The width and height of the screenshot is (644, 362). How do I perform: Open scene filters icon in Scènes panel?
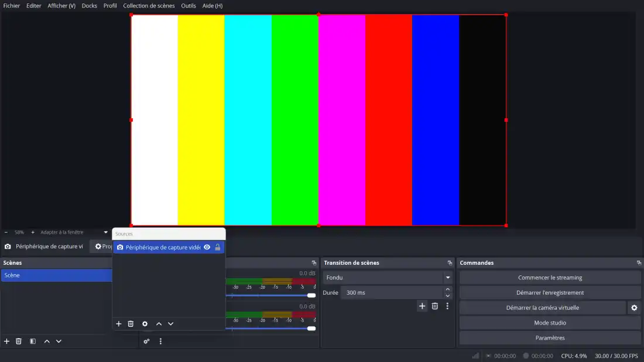pyautogui.click(x=33, y=341)
